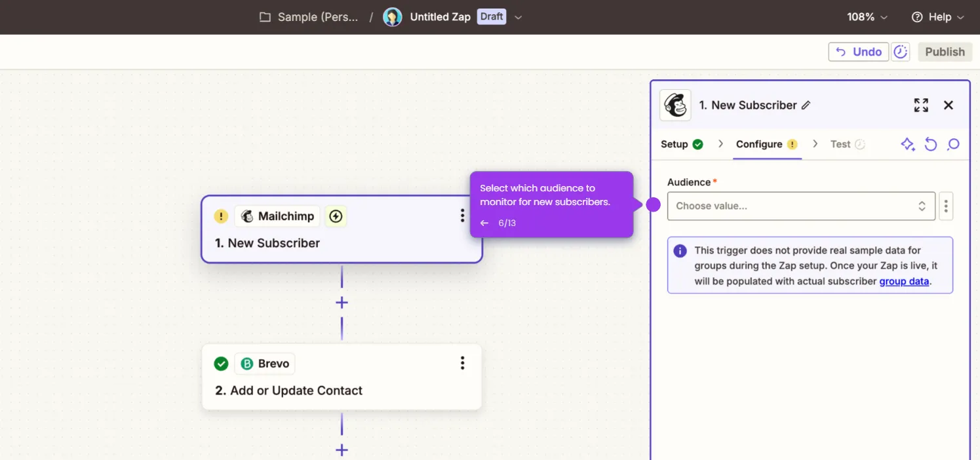The image size is (980, 460).
Task: Open Audience field options three-dot menu
Action: coord(946,206)
